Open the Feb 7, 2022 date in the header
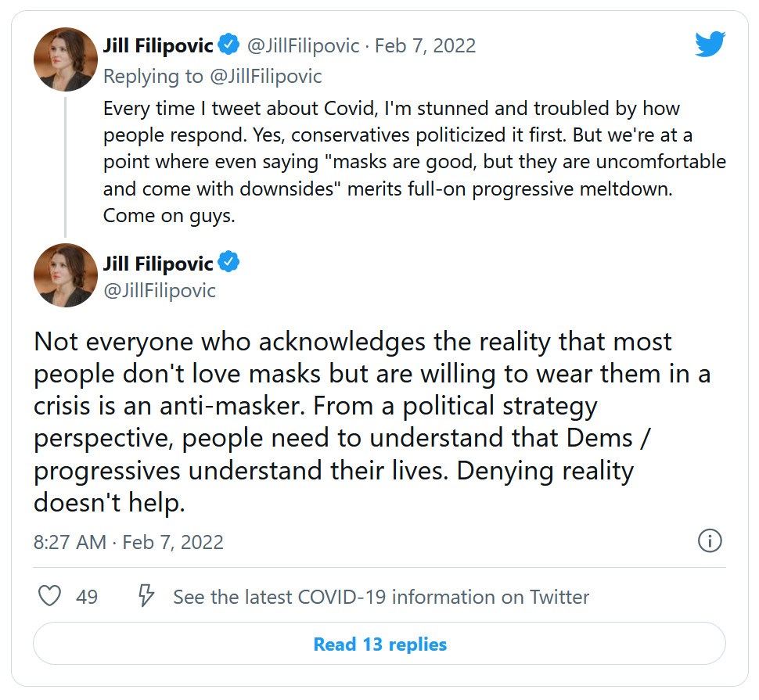759x700 pixels. tap(425, 45)
